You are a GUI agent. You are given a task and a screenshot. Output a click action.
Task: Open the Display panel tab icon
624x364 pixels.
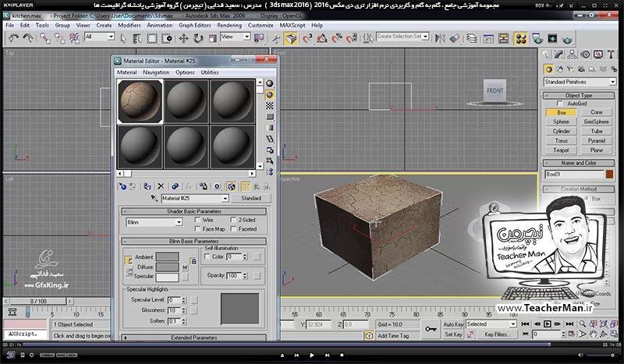coord(598,55)
